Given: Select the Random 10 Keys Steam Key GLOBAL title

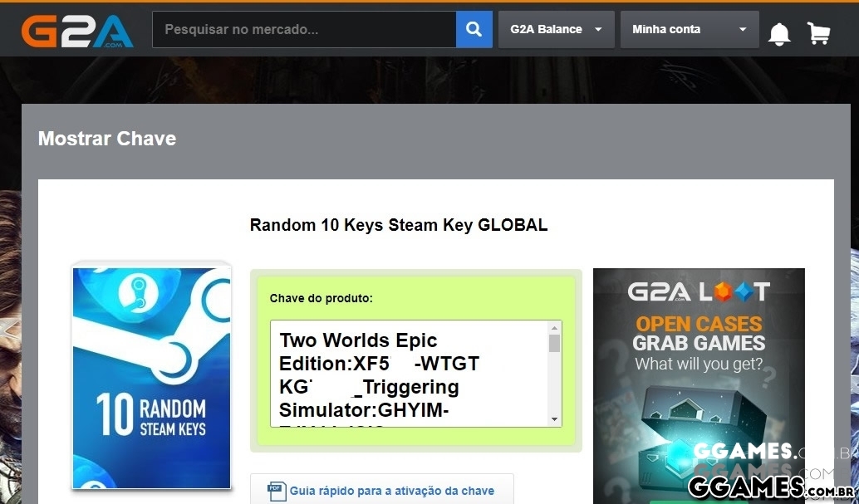Looking at the screenshot, I should (x=399, y=225).
